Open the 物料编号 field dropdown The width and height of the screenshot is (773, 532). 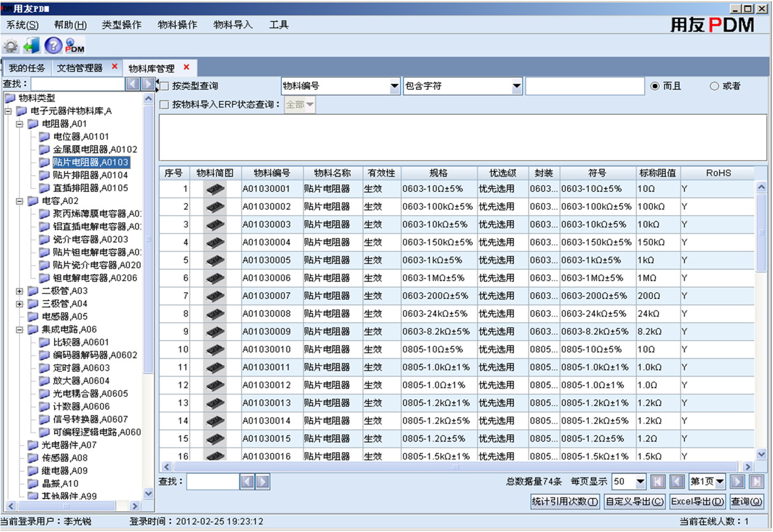coord(395,86)
